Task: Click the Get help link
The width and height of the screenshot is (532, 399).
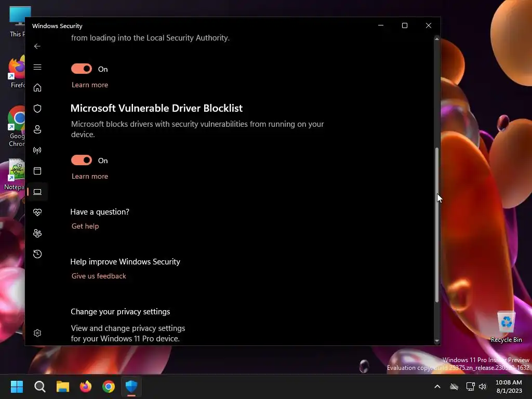Action: [x=85, y=226]
